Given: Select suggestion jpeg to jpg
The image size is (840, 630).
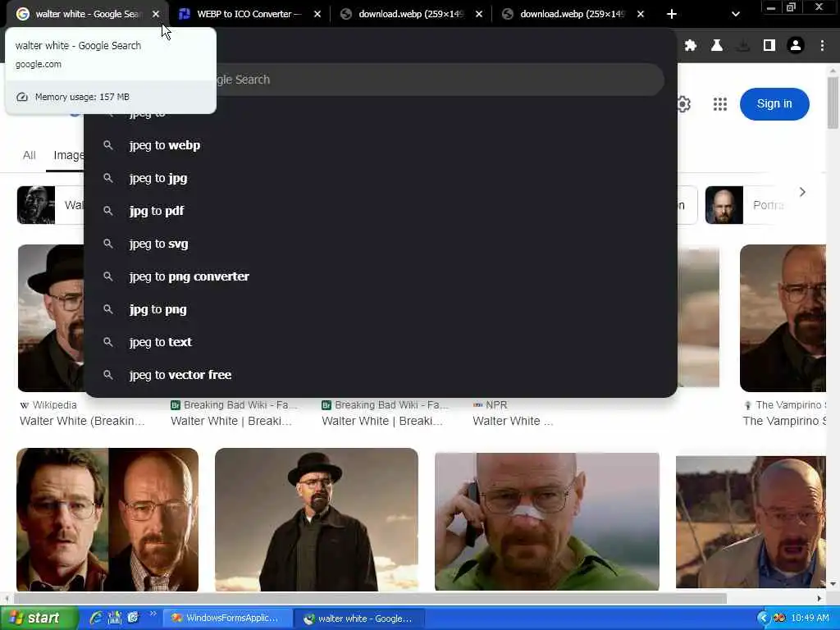Looking at the screenshot, I should pos(381,178).
